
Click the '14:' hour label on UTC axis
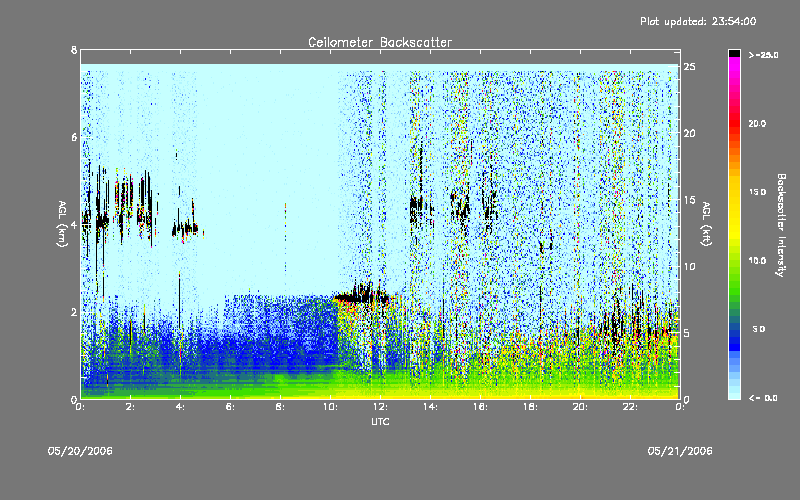coord(430,407)
